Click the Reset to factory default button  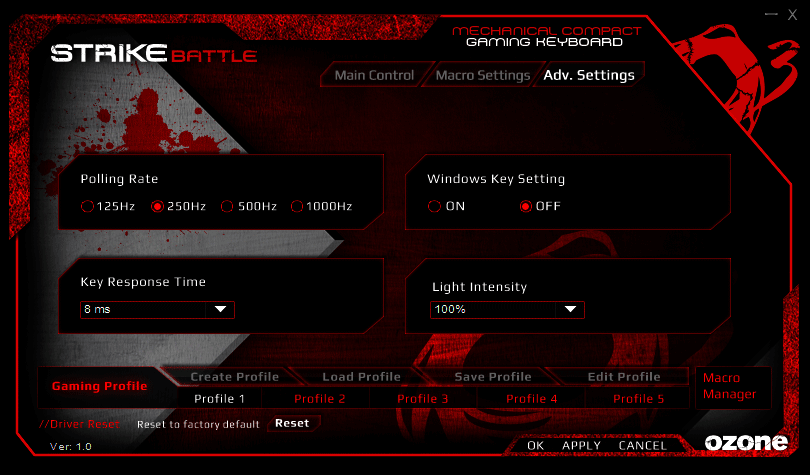pyautogui.click(x=292, y=423)
